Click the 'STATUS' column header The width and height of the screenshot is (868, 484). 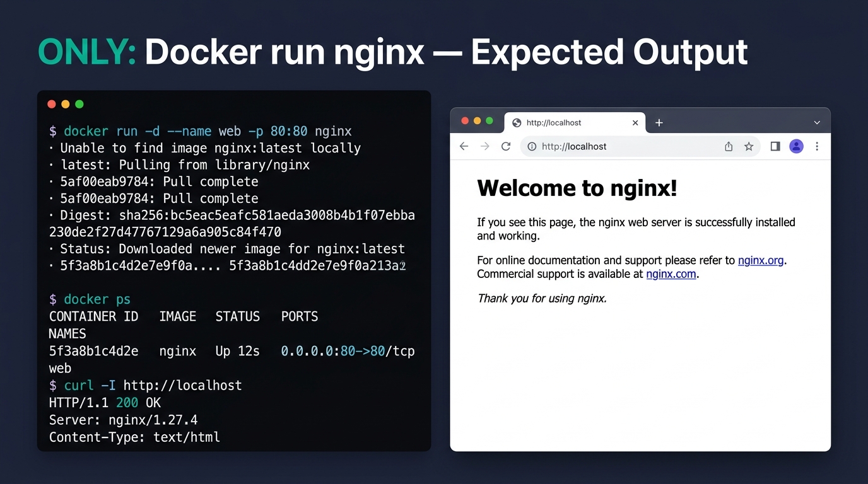pyautogui.click(x=238, y=316)
